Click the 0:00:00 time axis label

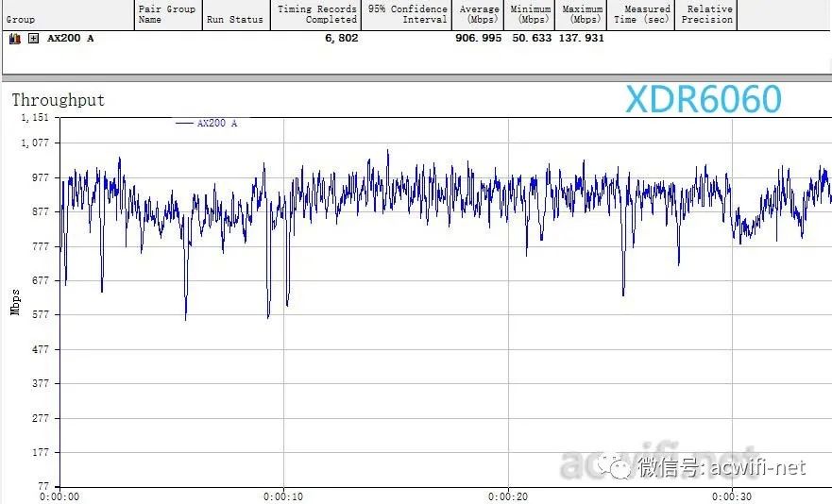point(59,497)
